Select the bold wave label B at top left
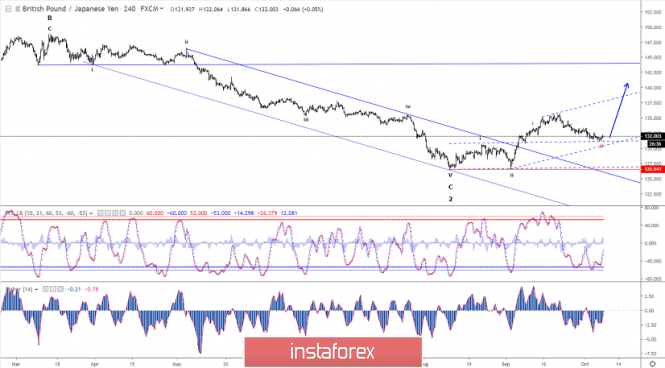 [50, 18]
